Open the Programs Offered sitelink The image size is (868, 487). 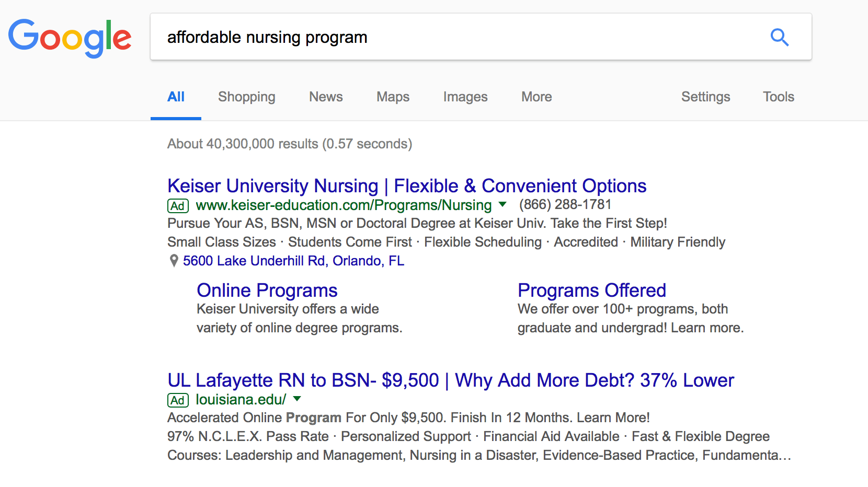(592, 291)
